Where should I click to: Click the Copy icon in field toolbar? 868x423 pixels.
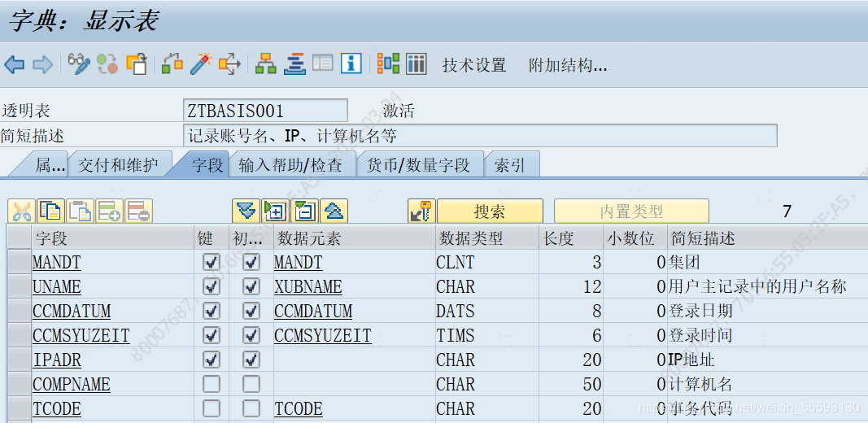point(51,211)
